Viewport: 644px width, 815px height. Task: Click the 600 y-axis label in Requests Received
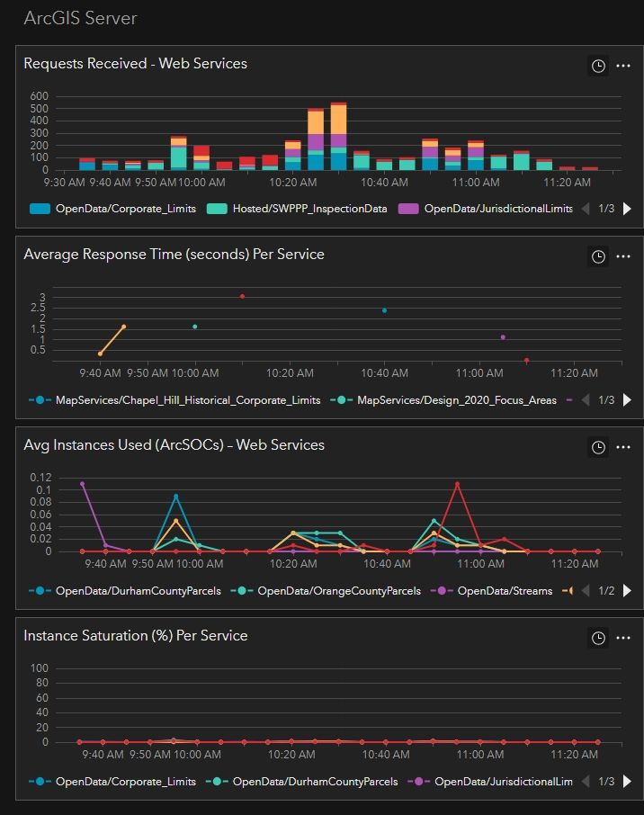pyautogui.click(x=39, y=96)
